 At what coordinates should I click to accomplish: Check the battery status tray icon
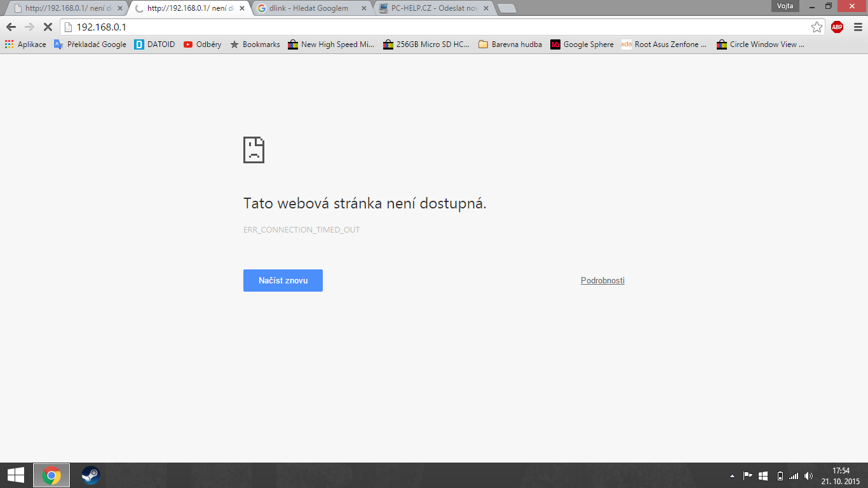pyautogui.click(x=780, y=475)
